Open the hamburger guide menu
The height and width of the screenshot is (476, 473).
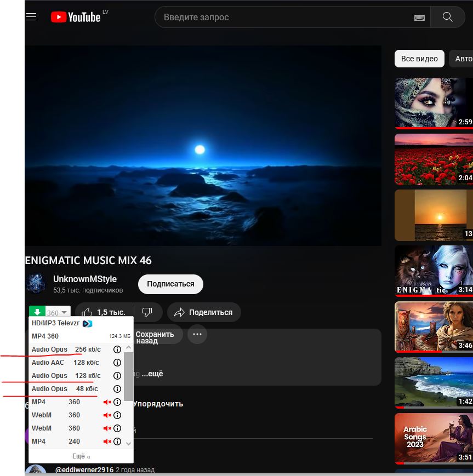pyautogui.click(x=31, y=17)
